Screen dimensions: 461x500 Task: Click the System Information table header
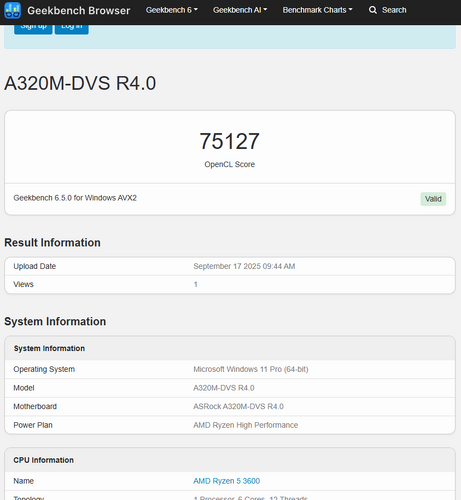[x=49, y=348]
